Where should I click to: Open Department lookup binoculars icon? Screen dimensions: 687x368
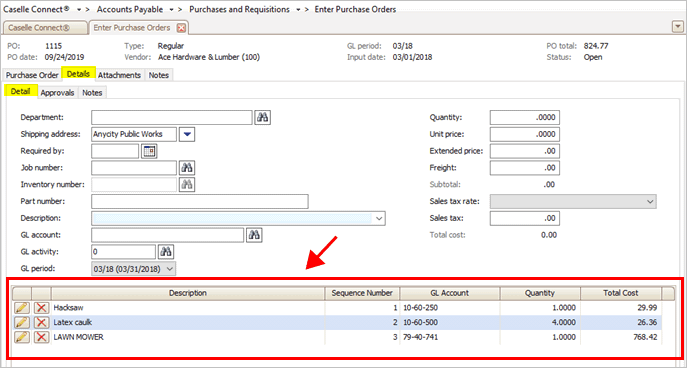pyautogui.click(x=262, y=117)
